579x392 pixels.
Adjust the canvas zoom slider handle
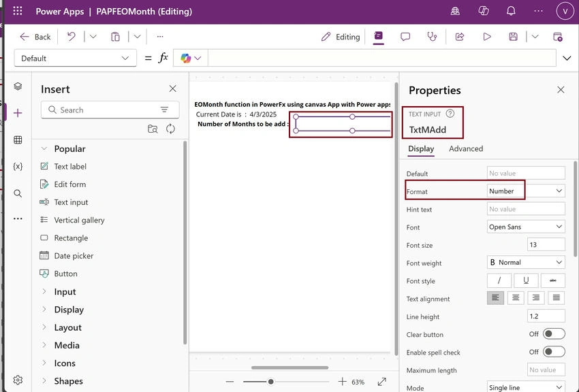pos(270,382)
